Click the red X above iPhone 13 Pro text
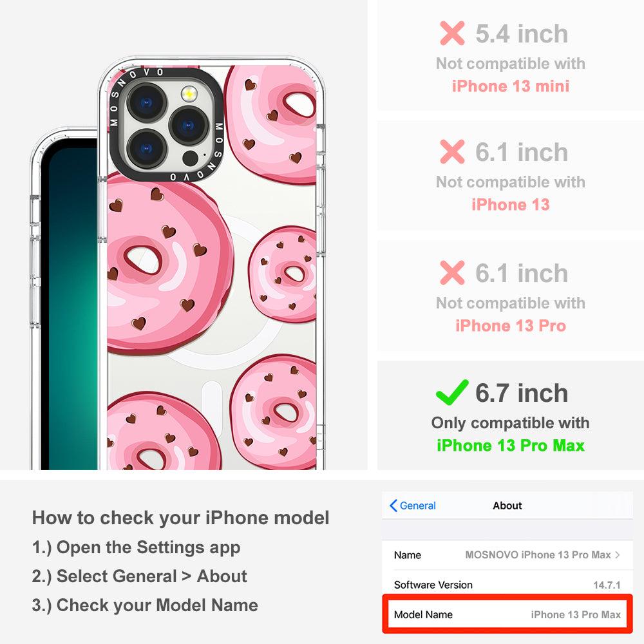 coord(452,272)
